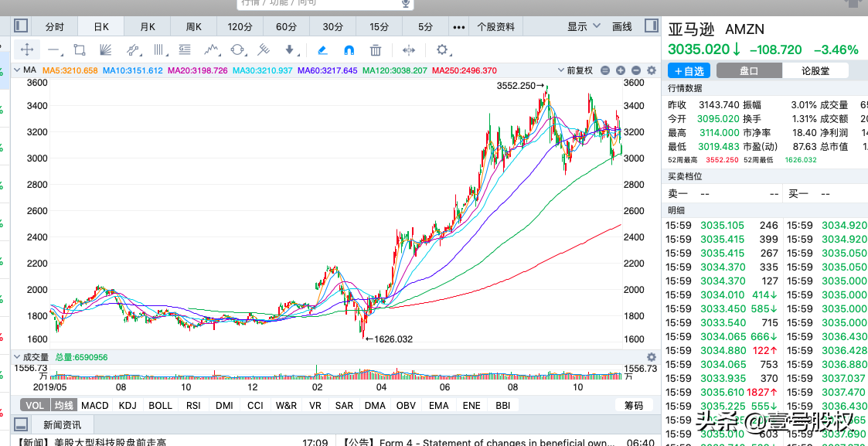Screen dimensions: 868x446
Task: Activate the magnet snap tool
Action: tap(349, 50)
